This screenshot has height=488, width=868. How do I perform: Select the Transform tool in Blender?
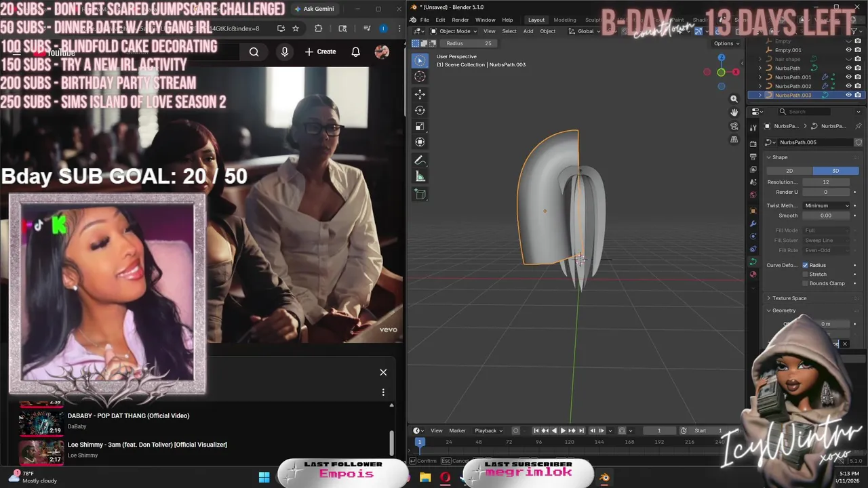[420, 142]
